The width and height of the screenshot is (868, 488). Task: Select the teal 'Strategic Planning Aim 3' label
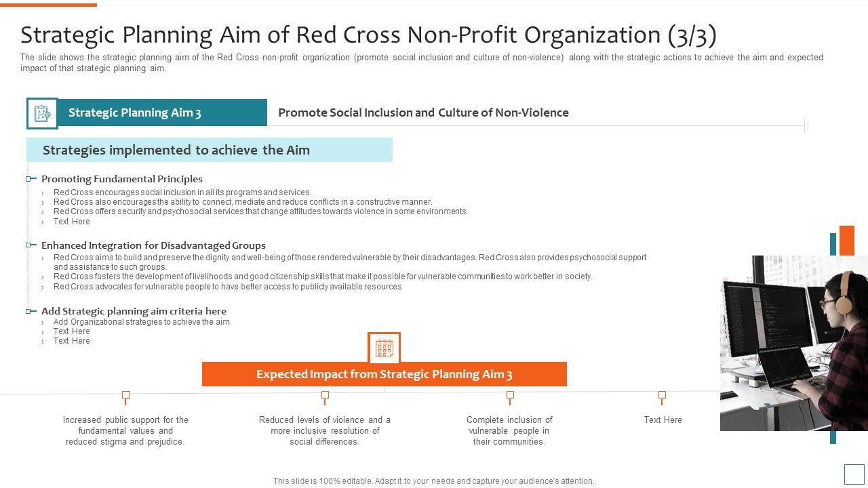point(162,113)
